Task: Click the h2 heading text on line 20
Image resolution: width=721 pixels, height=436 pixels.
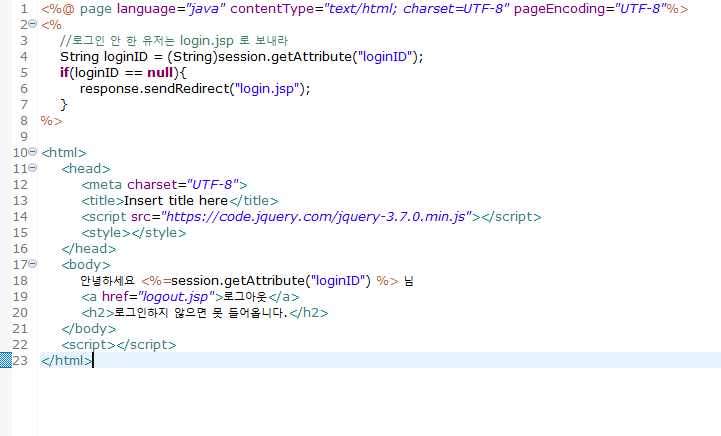Action: pyautogui.click(x=200, y=313)
